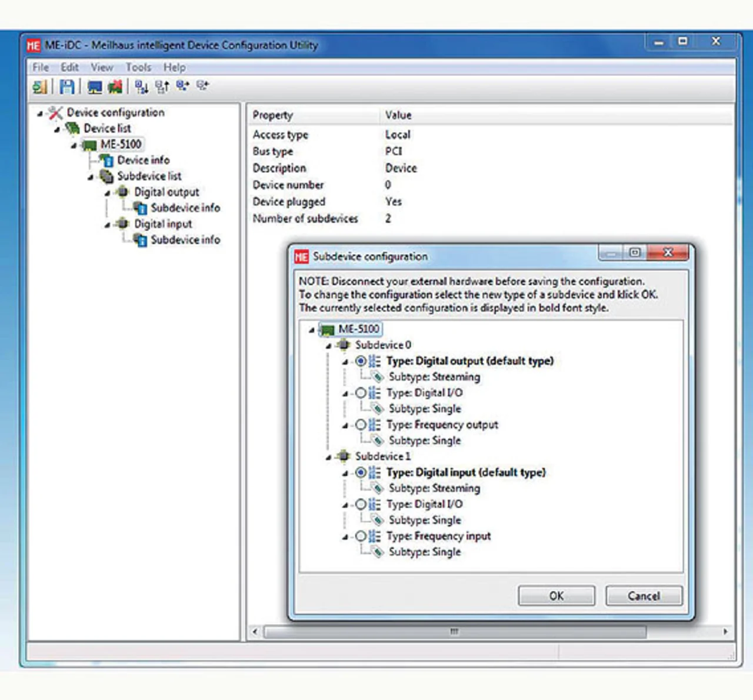
Task: Click OK in Subdevice configuration dialog
Action: [x=557, y=596]
